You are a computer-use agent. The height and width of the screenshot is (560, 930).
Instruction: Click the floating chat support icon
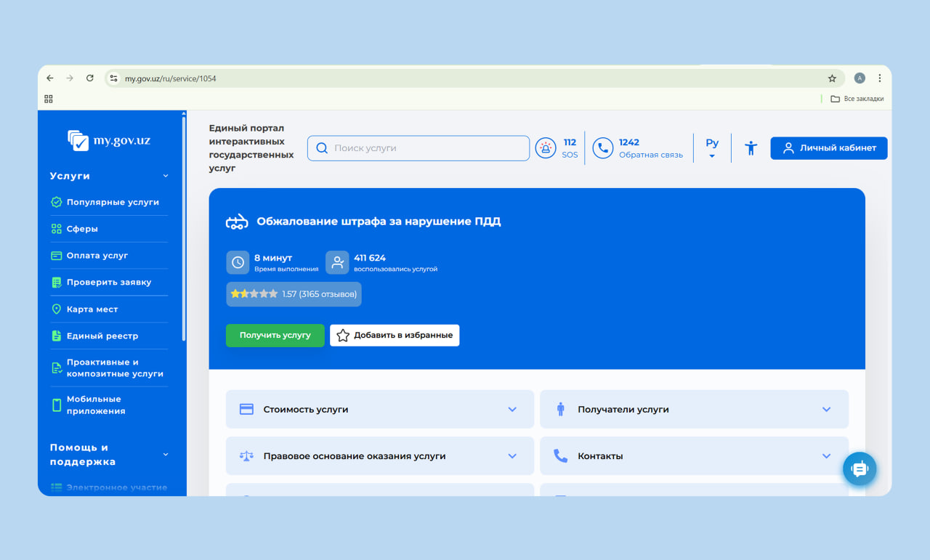click(860, 469)
